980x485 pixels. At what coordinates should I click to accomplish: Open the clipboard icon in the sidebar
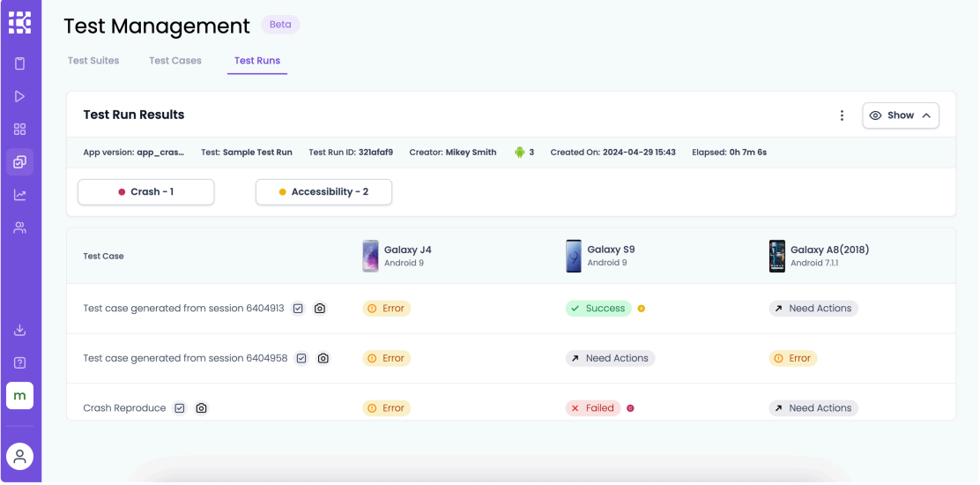pos(20,63)
